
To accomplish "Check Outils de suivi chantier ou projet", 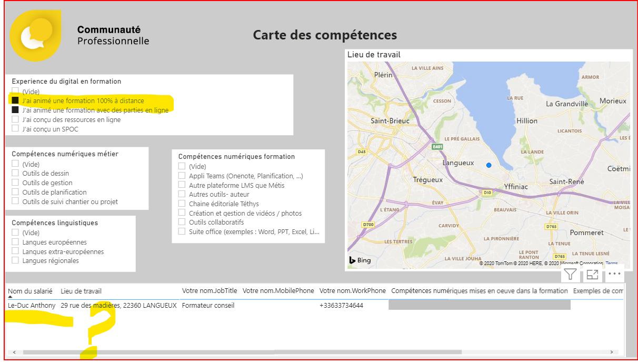I will click(x=15, y=201).
